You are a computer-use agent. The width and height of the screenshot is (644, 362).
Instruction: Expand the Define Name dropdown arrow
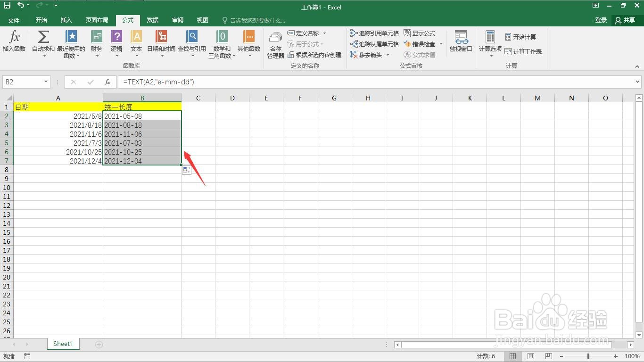(324, 33)
